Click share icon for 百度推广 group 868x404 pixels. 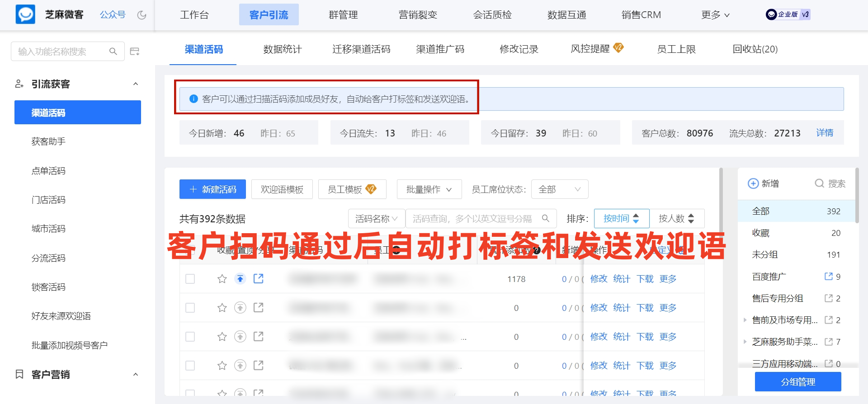829,276
